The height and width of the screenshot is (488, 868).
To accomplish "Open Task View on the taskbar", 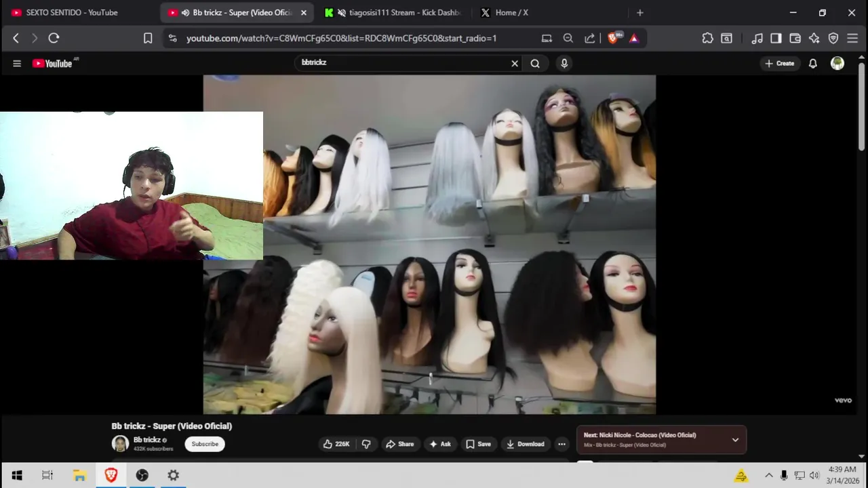I will coord(47,475).
